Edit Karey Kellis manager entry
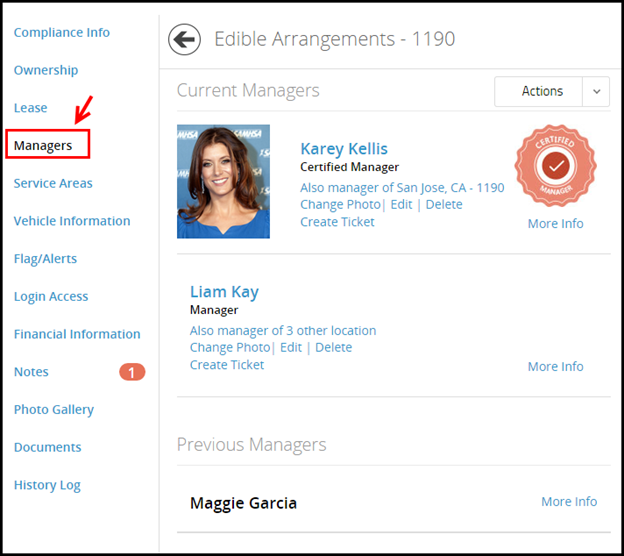This screenshot has width=624, height=556. pos(401,205)
